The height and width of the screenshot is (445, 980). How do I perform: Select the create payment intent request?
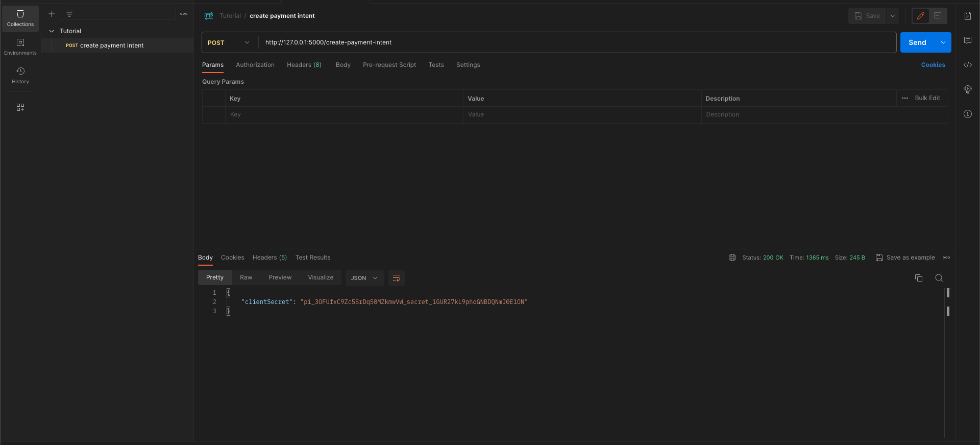(x=117, y=45)
